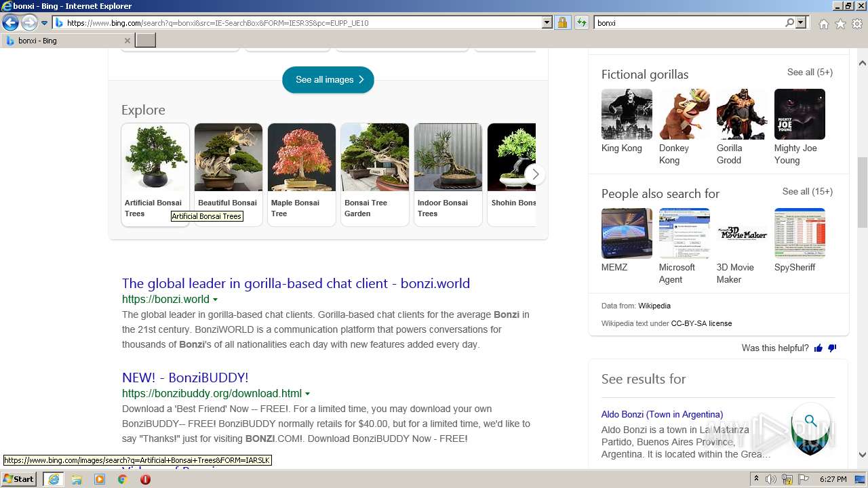Viewport: 868px width, 488px height.
Task: Open the search provider dropdown arrow
Action: (801, 23)
